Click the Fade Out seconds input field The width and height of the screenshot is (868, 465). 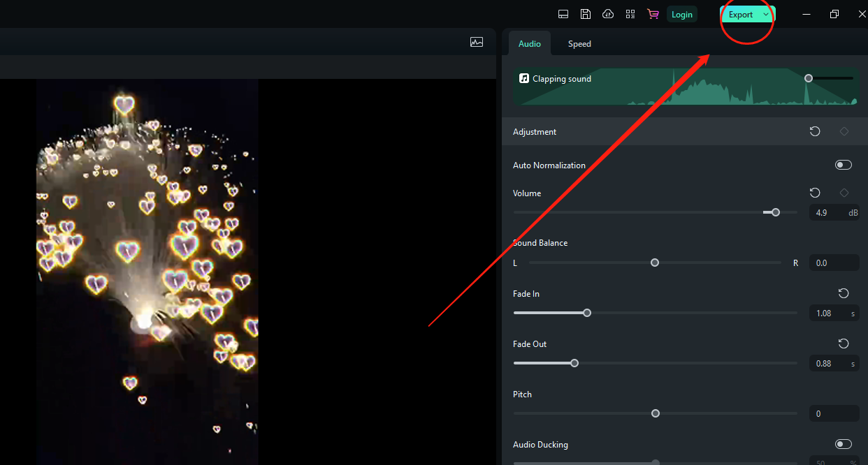828,363
